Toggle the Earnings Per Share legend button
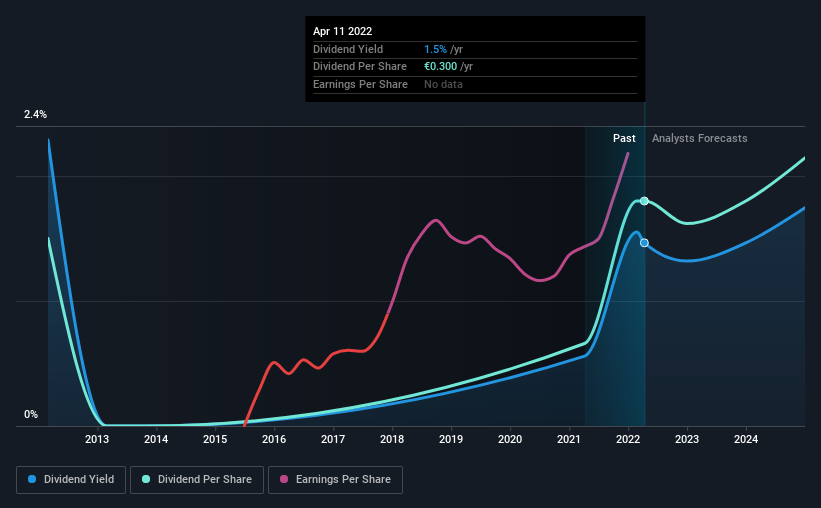Viewport: 821px width, 508px height. click(x=335, y=480)
